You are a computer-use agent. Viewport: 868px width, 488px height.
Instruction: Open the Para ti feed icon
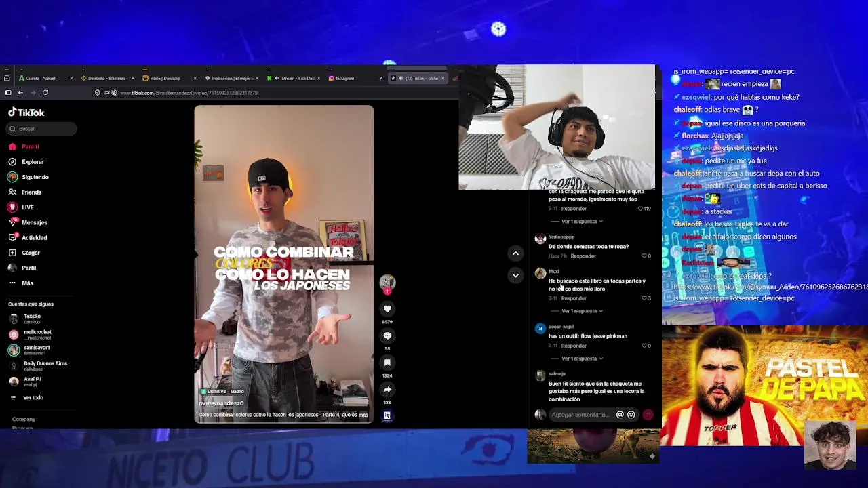point(12,146)
